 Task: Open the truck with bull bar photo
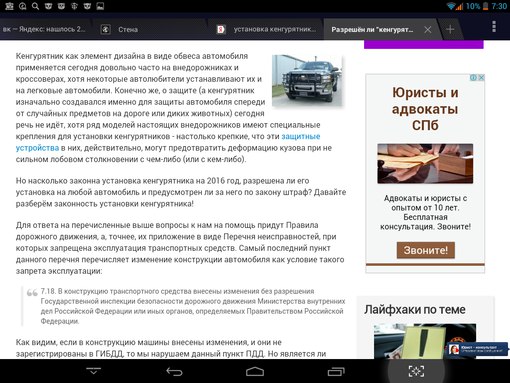(307, 81)
